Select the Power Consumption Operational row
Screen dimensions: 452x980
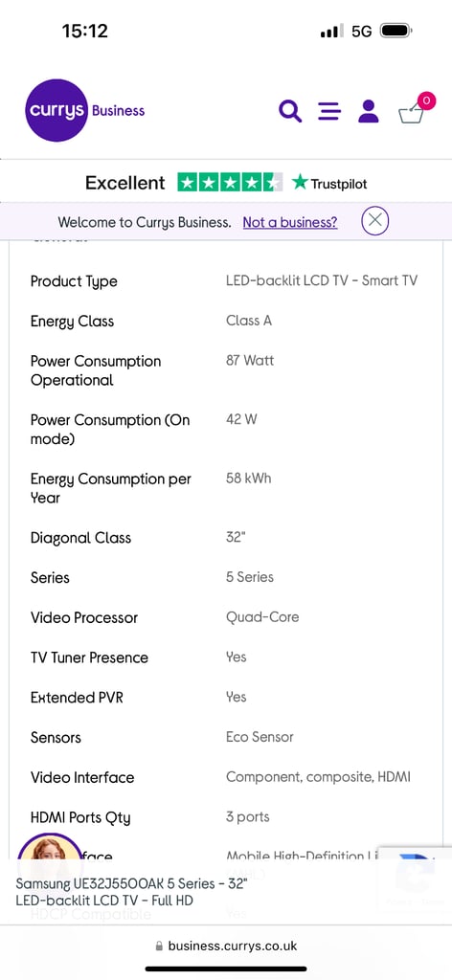coord(226,370)
